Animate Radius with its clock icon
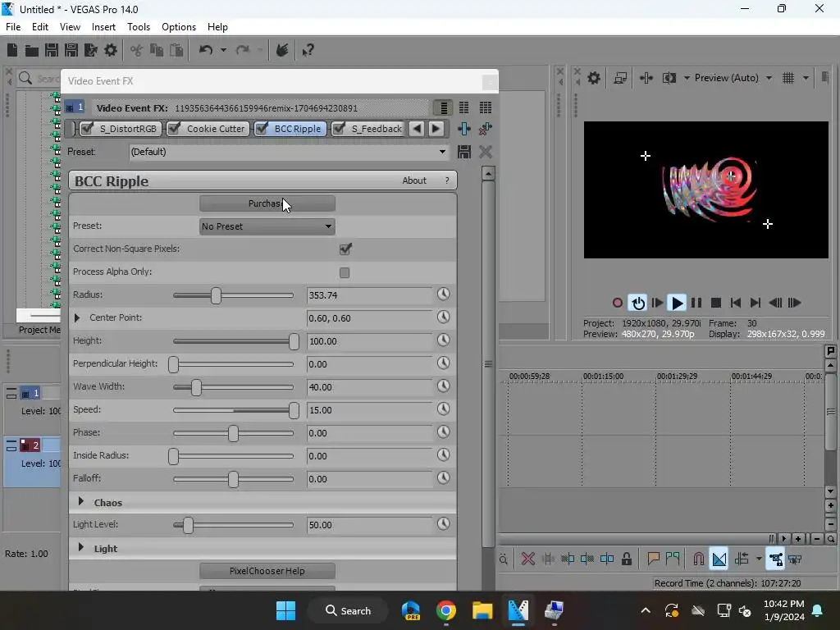 tap(443, 294)
